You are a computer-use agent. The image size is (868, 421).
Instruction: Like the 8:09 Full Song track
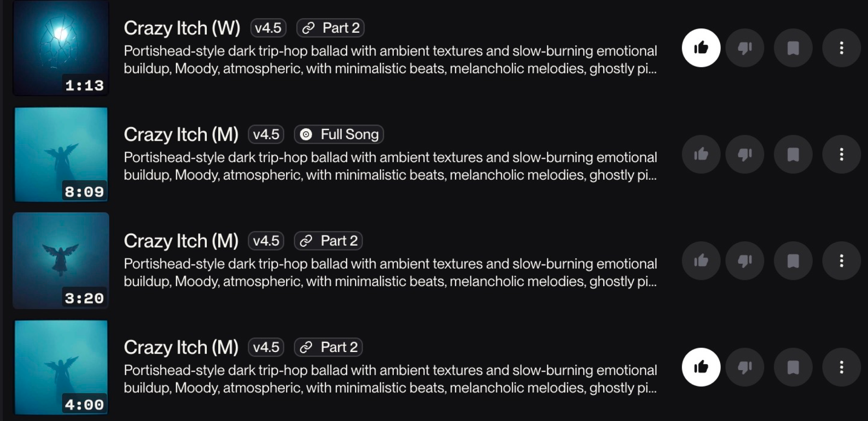tap(701, 154)
